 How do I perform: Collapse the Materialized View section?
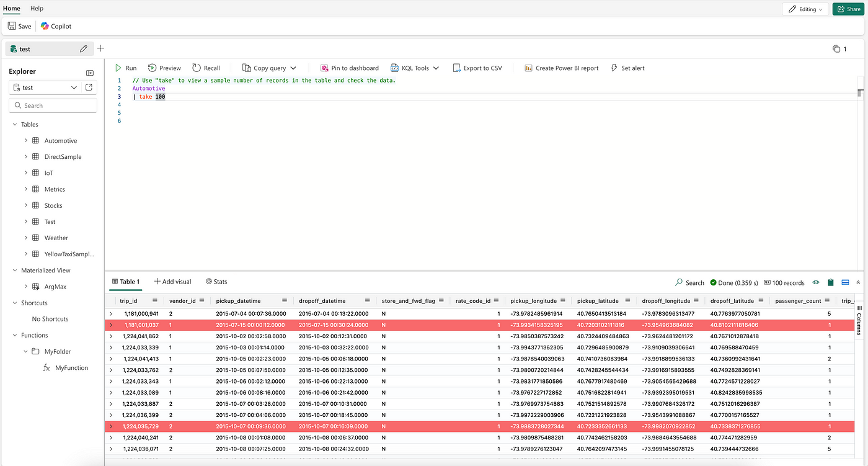[x=15, y=271]
